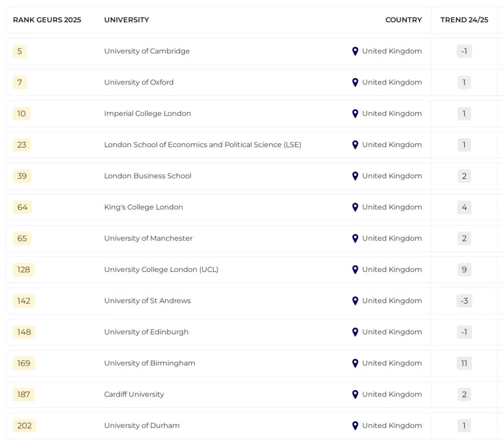Click the location pin for King's College London
This screenshot has height=448, width=504.
click(355, 207)
